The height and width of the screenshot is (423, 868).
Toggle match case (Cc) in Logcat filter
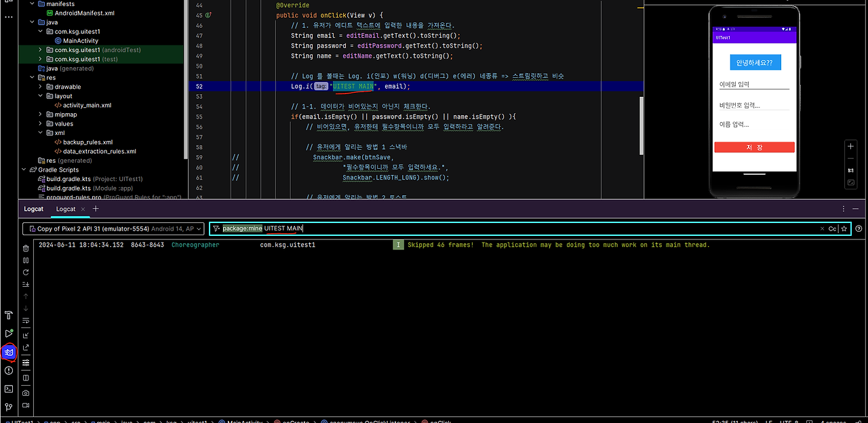pyautogui.click(x=832, y=228)
